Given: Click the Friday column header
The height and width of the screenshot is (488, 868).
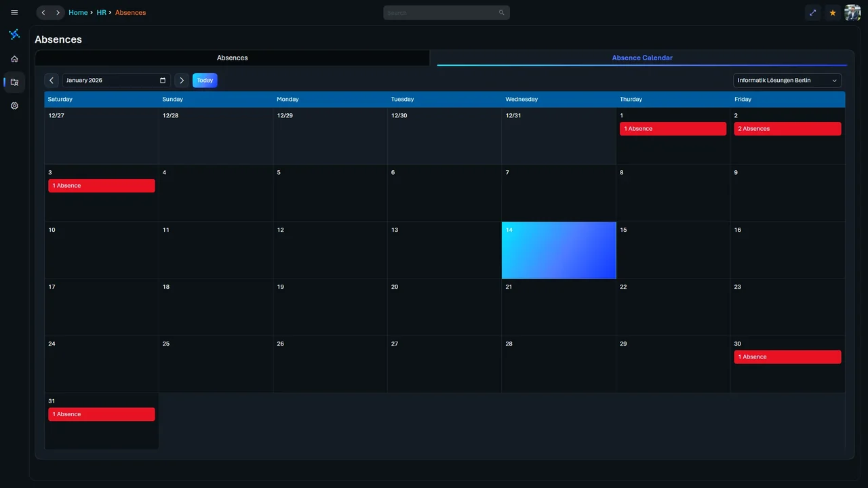Looking at the screenshot, I should [787, 100].
